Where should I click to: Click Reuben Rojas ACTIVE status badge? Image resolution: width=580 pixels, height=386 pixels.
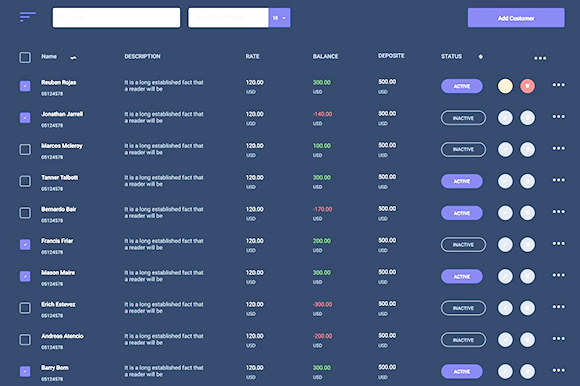[462, 86]
